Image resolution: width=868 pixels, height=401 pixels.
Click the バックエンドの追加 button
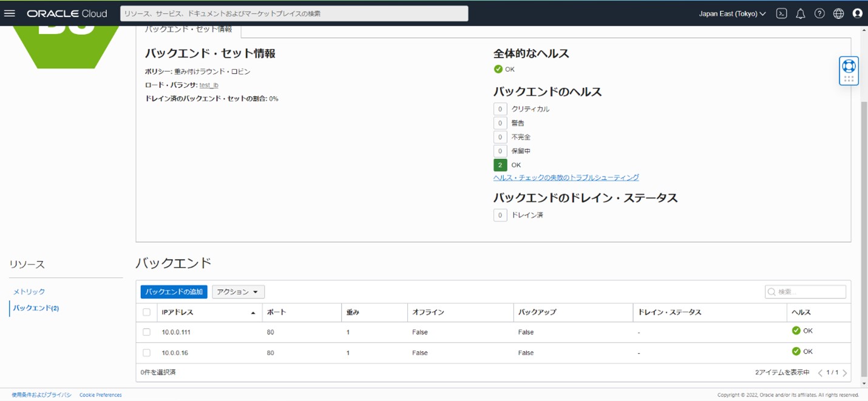click(174, 291)
